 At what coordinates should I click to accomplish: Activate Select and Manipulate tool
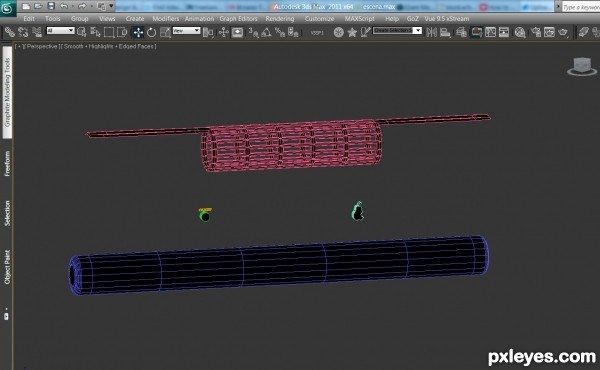[223, 33]
